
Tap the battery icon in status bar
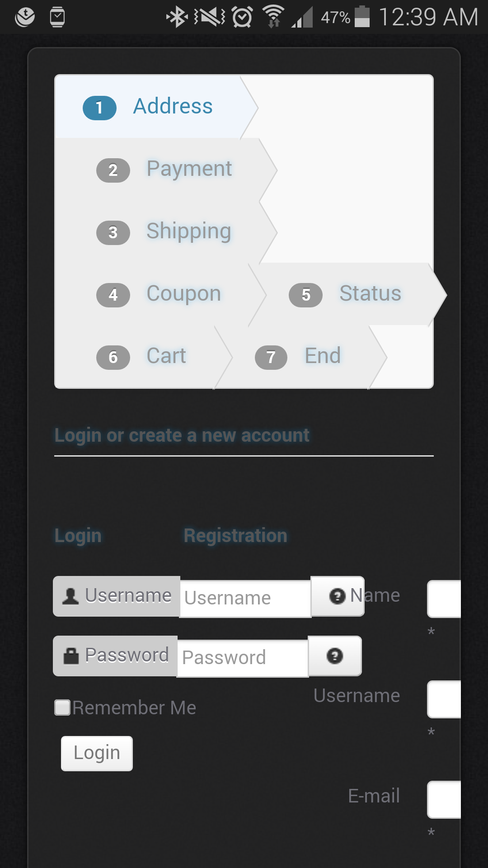coord(362,17)
